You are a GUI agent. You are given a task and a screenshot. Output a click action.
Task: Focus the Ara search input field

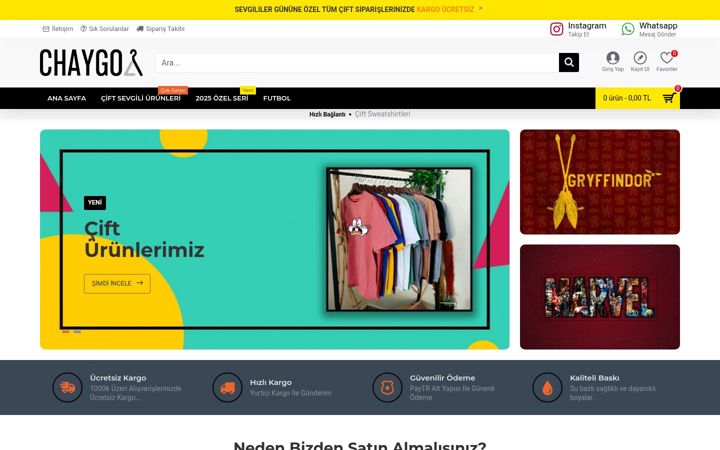click(357, 62)
